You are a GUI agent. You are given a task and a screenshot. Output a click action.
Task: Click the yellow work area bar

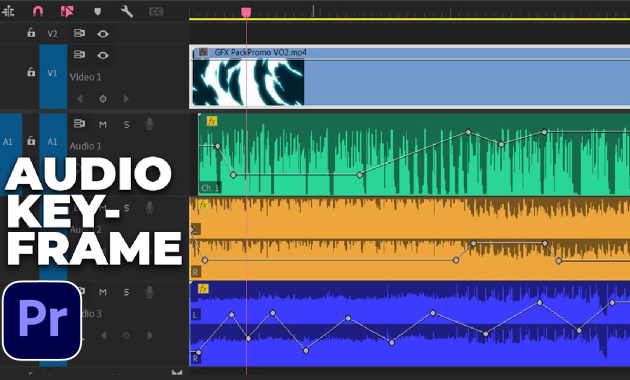pyautogui.click(x=409, y=19)
